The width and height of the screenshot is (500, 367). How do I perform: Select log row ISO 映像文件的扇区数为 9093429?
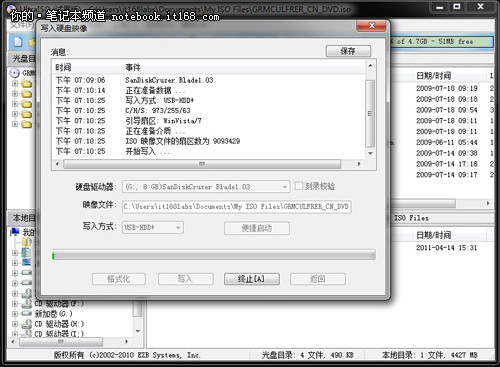pos(183,141)
